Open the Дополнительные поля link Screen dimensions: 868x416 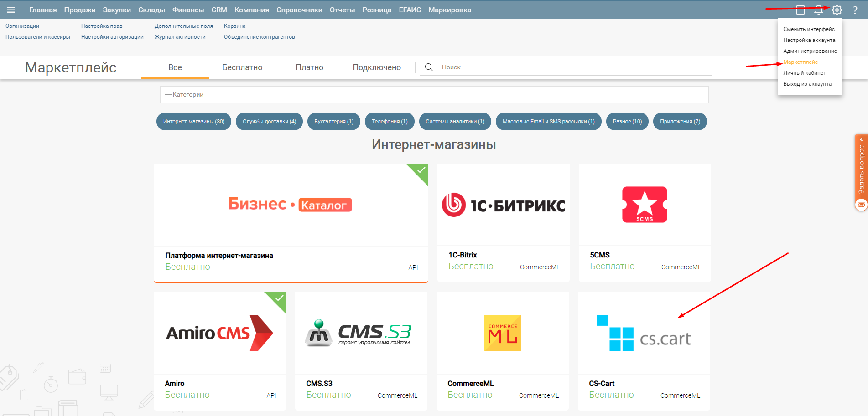pyautogui.click(x=184, y=26)
